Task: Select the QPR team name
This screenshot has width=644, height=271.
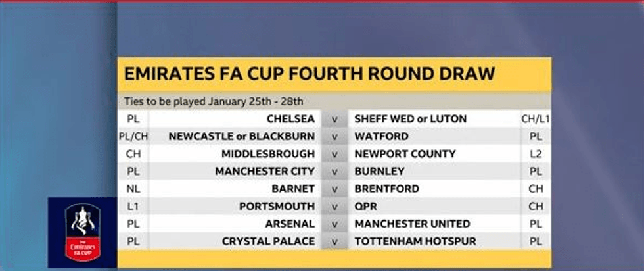Action: [x=366, y=207]
